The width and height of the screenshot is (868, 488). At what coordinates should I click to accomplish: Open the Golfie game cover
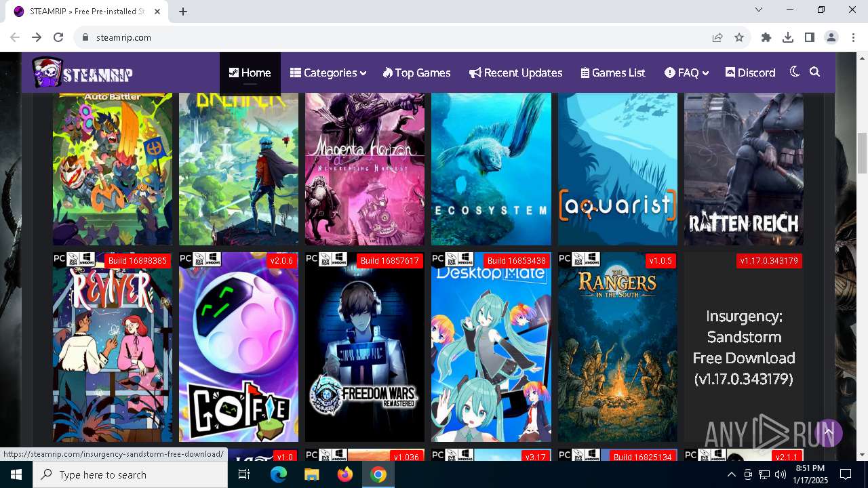(x=239, y=347)
